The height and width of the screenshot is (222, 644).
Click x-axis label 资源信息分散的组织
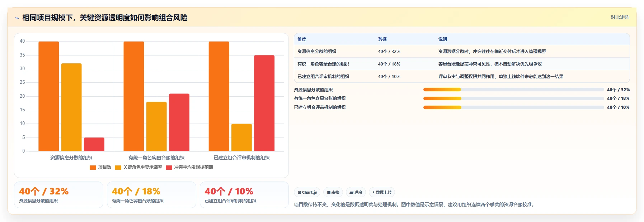71,158
